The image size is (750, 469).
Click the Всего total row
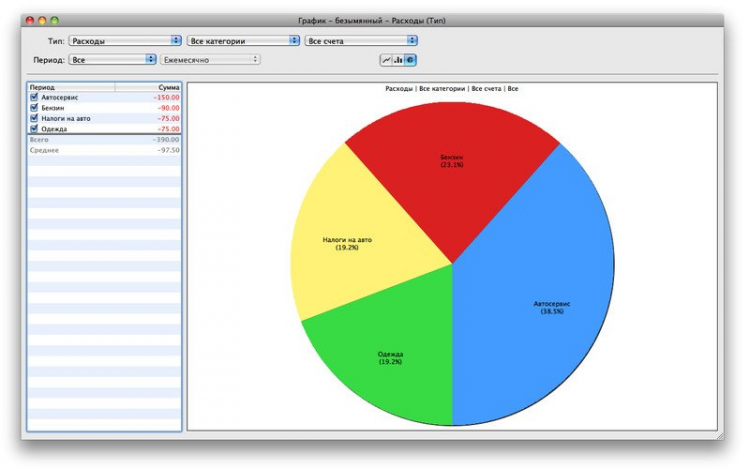[x=104, y=140]
